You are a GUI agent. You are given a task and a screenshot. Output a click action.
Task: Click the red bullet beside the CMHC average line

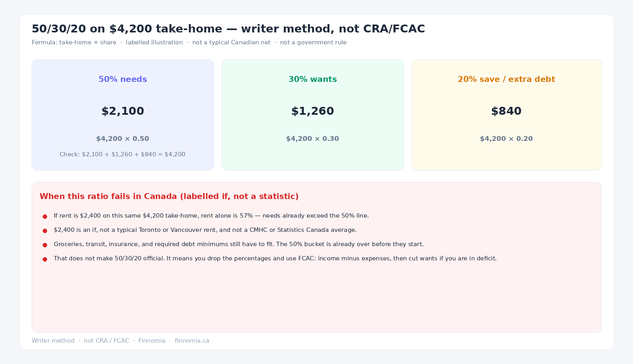(x=45, y=231)
